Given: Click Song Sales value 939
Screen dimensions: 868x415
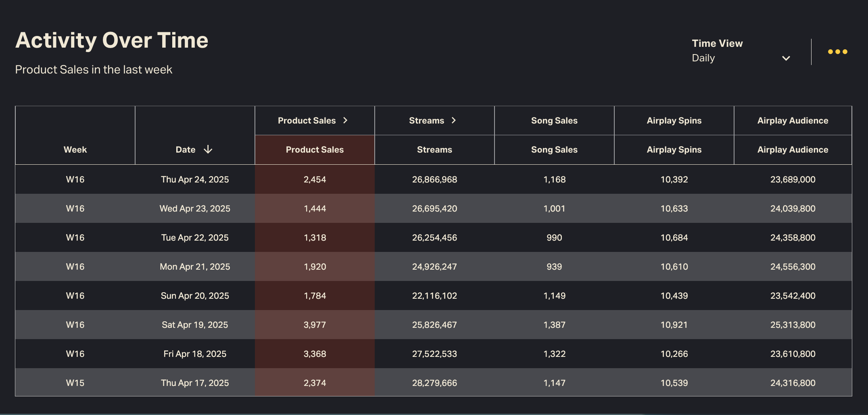Looking at the screenshot, I should tap(554, 266).
